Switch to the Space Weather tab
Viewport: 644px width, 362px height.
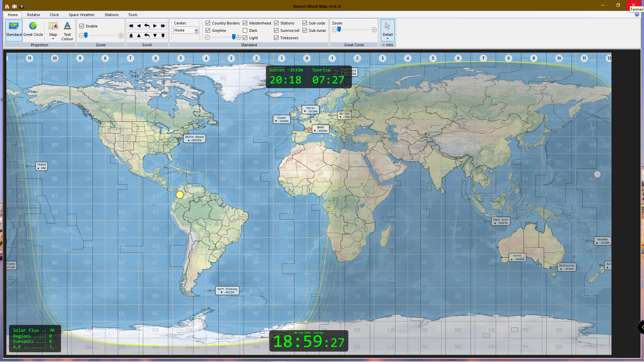pyautogui.click(x=82, y=15)
